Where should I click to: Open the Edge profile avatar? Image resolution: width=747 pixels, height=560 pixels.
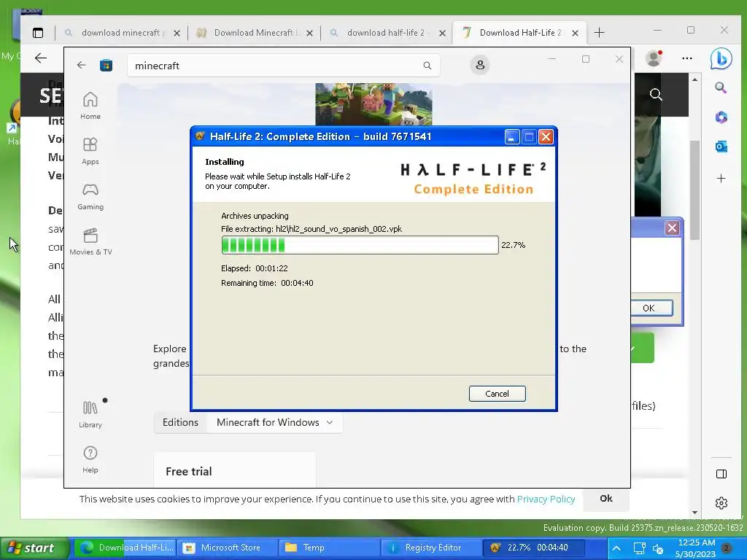point(654,58)
